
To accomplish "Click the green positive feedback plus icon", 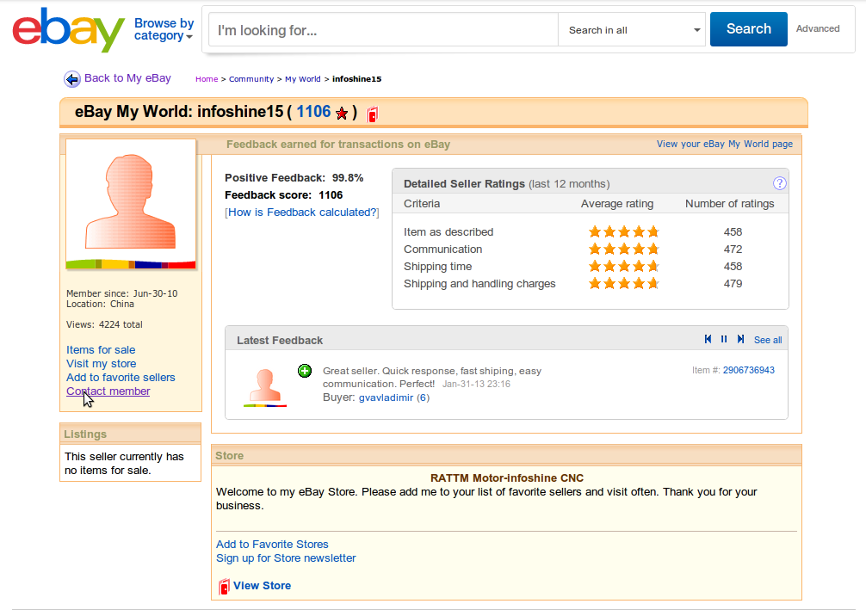I will (x=305, y=371).
